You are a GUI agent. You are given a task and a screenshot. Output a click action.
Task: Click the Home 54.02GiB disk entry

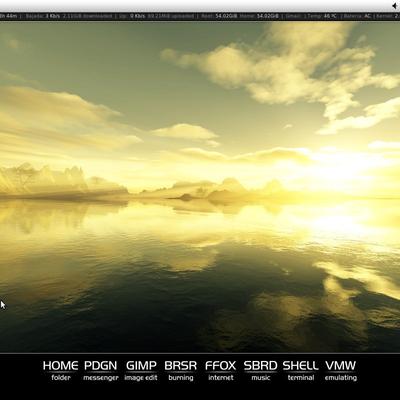coord(259,16)
